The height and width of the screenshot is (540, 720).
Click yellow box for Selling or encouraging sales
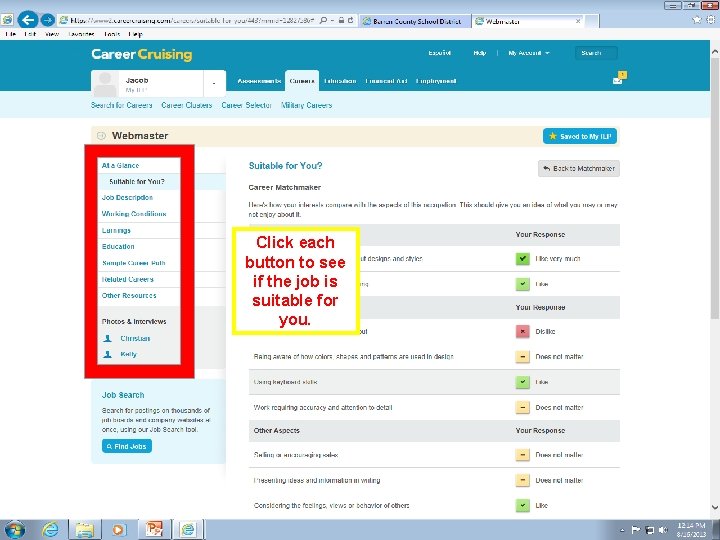(x=523, y=455)
